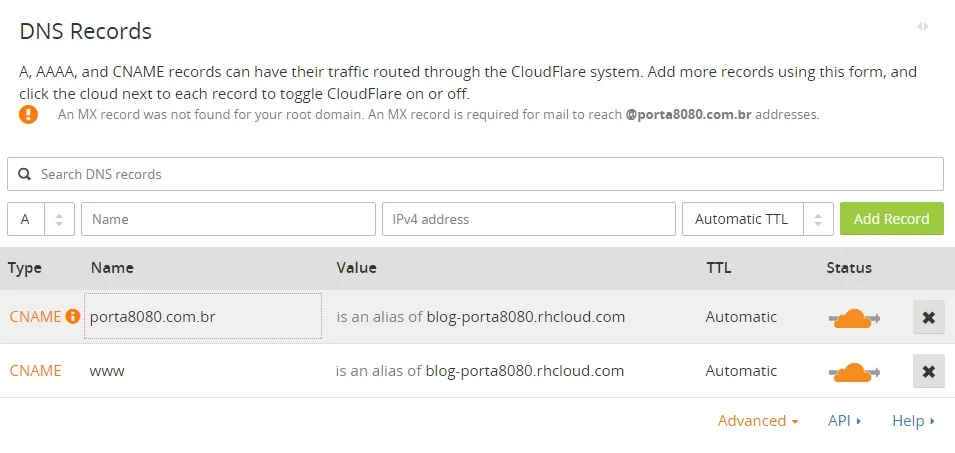Viewport: 955px width, 453px height.
Task: Open the Help link
Action: click(x=912, y=421)
